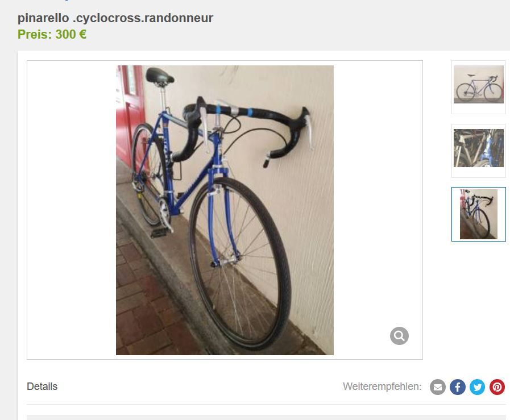The height and width of the screenshot is (420, 510).
Task: Open the large blue bike photo
Action: 225,210
